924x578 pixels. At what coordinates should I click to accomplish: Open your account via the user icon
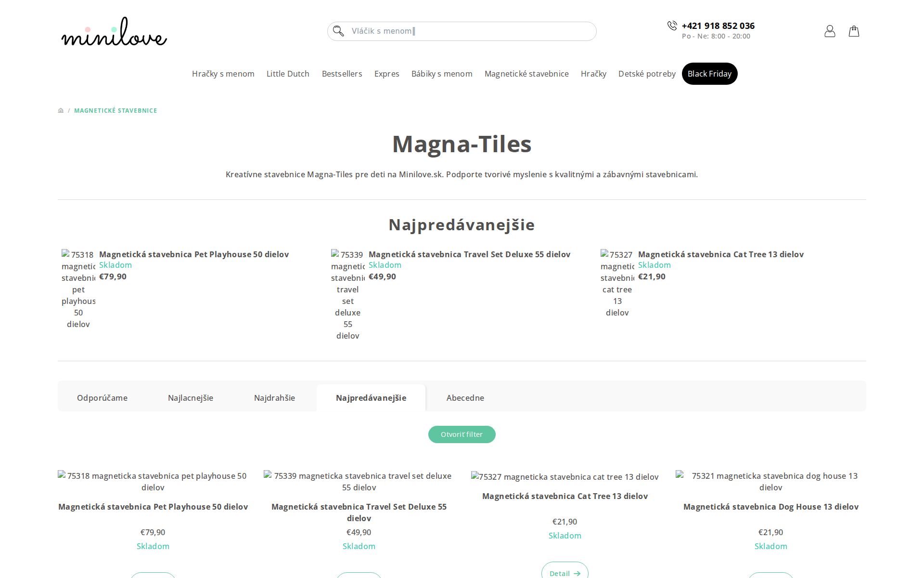[830, 31]
